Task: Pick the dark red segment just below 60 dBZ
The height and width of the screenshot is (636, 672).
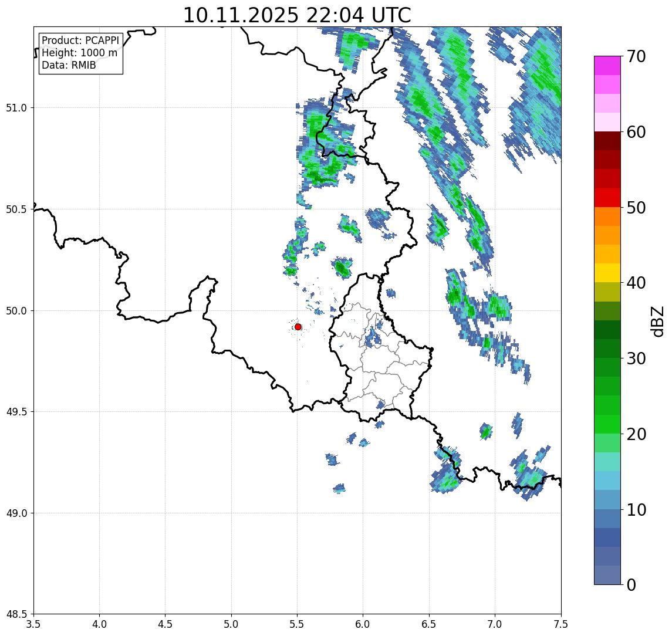Action: point(607,141)
